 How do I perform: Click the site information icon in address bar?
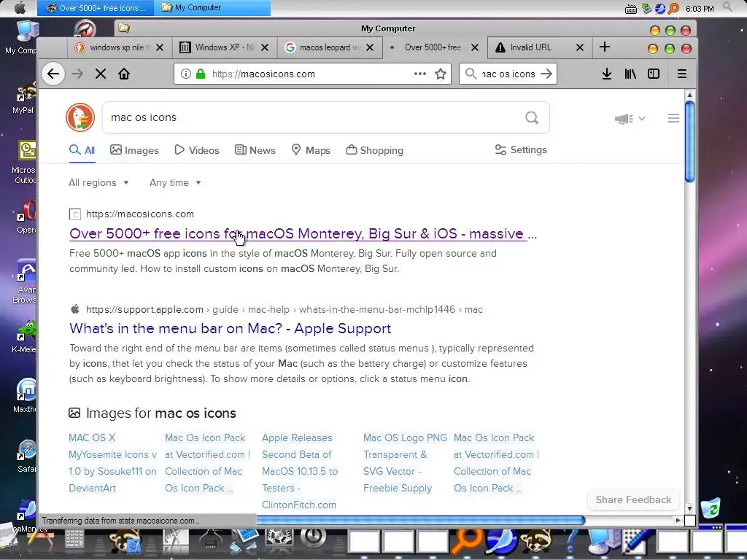click(186, 74)
